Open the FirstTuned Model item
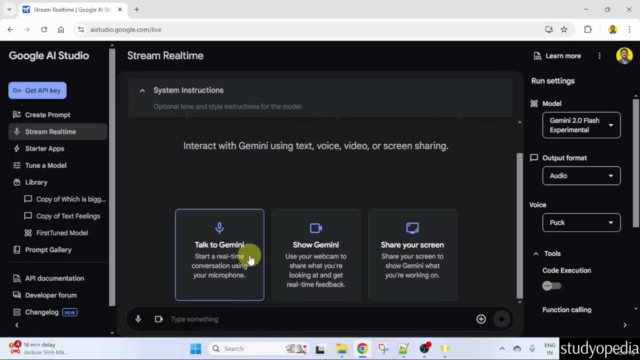 click(61, 233)
